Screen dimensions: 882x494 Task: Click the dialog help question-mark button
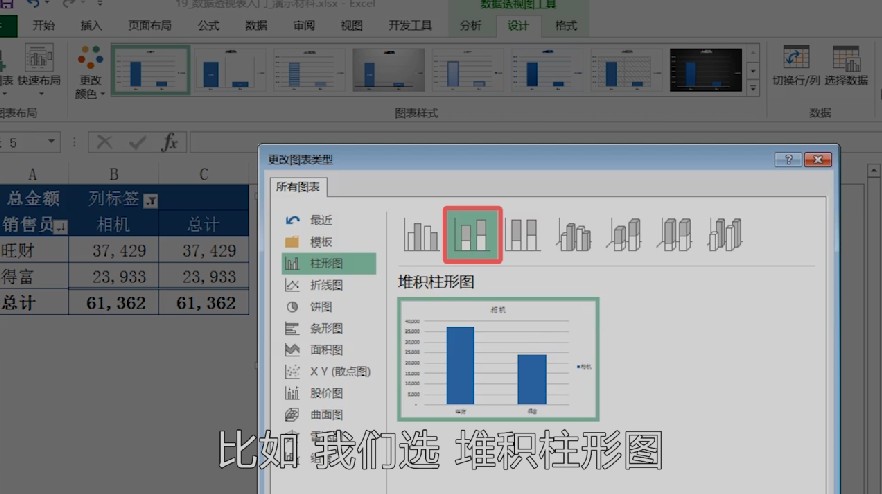[x=788, y=159]
